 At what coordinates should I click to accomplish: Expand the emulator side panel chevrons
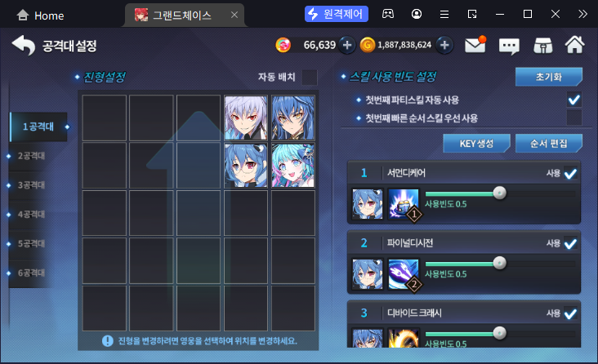[x=582, y=14]
